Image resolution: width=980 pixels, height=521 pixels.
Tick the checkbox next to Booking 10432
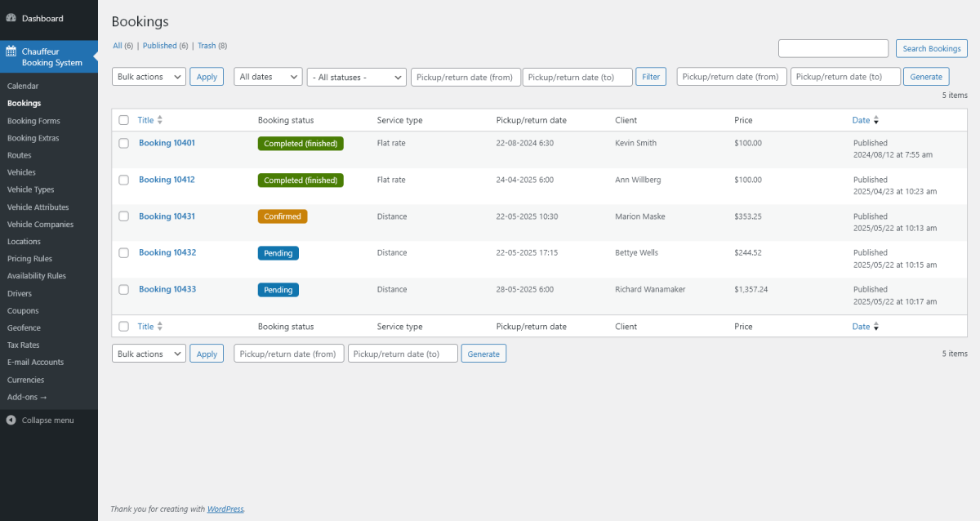tap(123, 252)
